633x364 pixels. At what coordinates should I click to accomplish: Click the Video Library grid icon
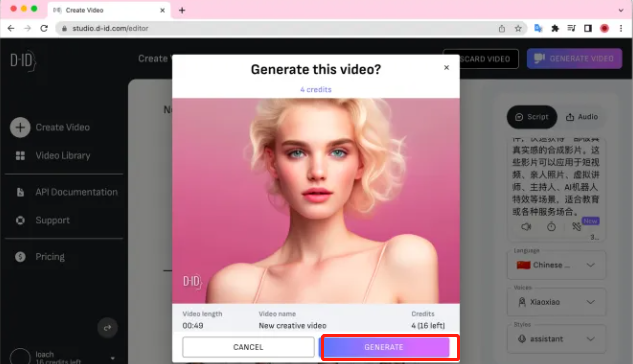tap(20, 156)
